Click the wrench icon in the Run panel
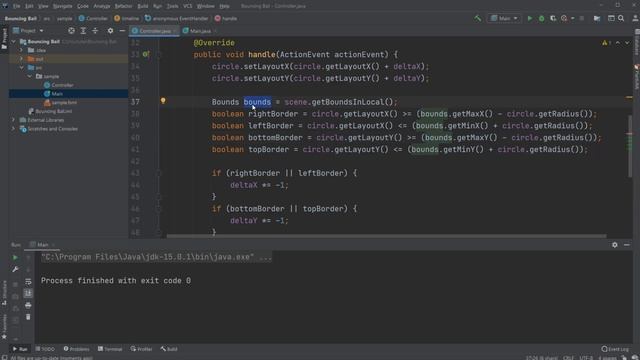Viewport: 640px width, 360px height. (x=15, y=269)
